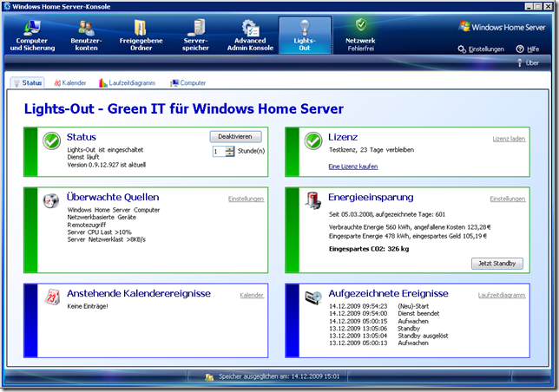Screen dimensions: 559x392
Task: Increase the Stunde(n) spinner value
Action: [x=230, y=149]
